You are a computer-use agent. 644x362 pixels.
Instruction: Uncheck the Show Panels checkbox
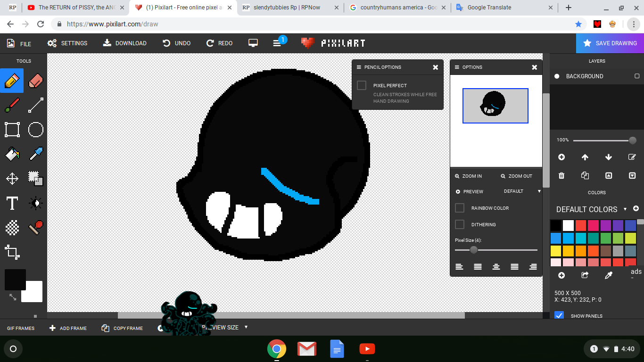pyautogui.click(x=559, y=316)
